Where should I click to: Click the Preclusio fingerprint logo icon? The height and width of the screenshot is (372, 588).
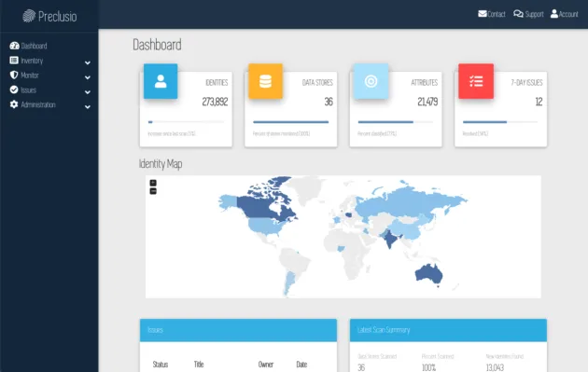[29, 16]
